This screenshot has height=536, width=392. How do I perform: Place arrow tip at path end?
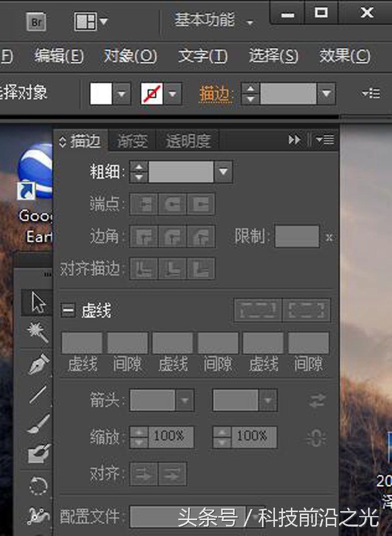click(x=172, y=474)
